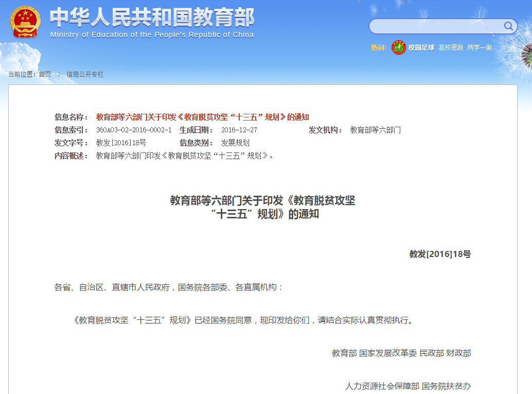Open the 校园足球 hot word link
The width and height of the screenshot is (532, 394).
coord(421,47)
